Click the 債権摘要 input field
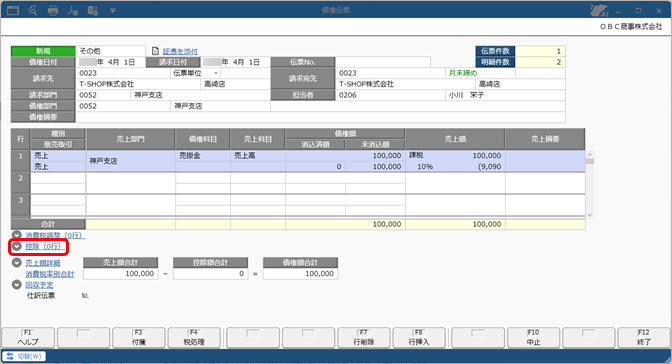The height and width of the screenshot is (364, 672). coord(320,117)
